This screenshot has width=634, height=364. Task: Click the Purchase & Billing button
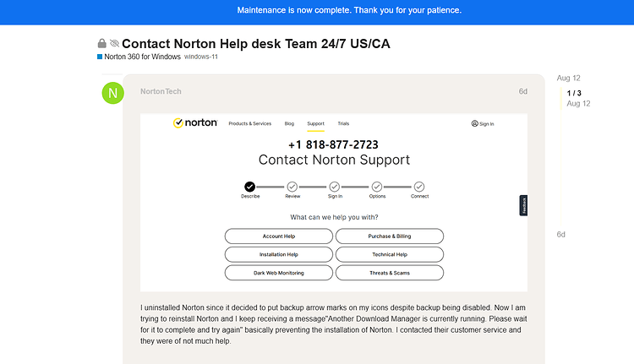[390, 236]
